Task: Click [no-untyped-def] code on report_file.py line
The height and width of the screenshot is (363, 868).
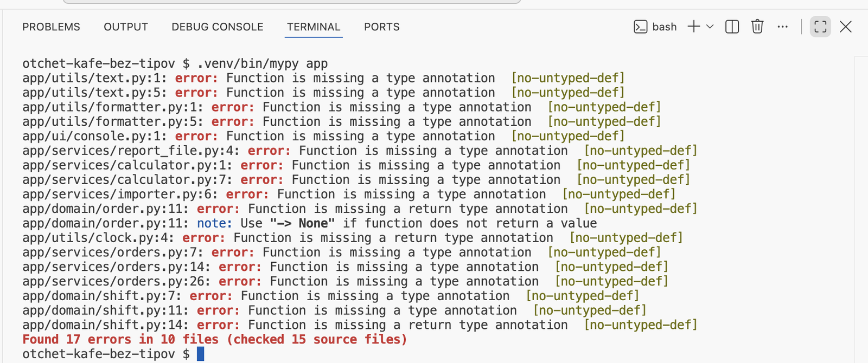Action: pyautogui.click(x=641, y=151)
